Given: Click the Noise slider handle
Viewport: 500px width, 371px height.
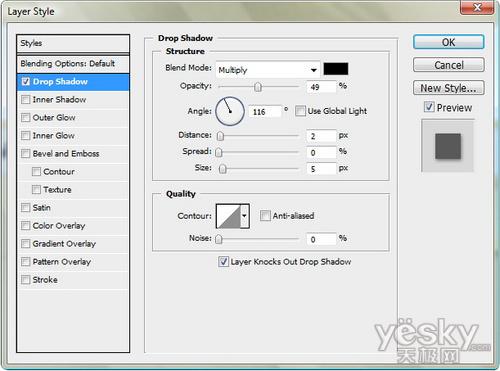Looking at the screenshot, I should tap(219, 239).
